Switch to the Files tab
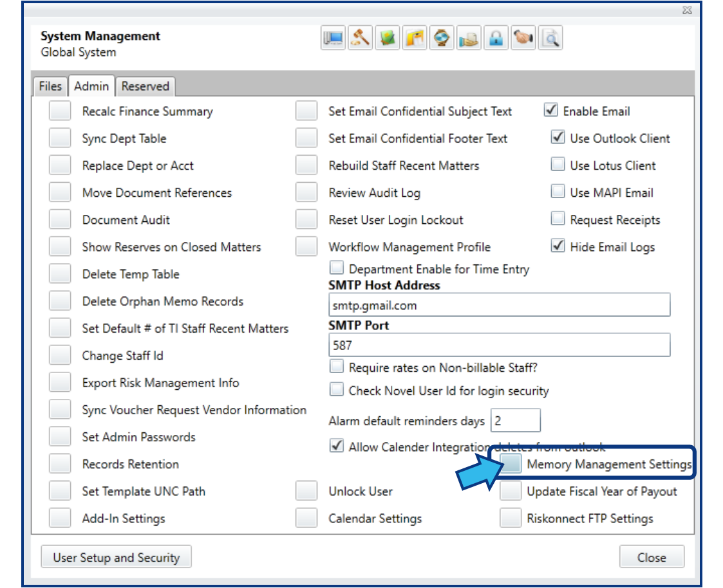The width and height of the screenshot is (723, 588). point(50,86)
